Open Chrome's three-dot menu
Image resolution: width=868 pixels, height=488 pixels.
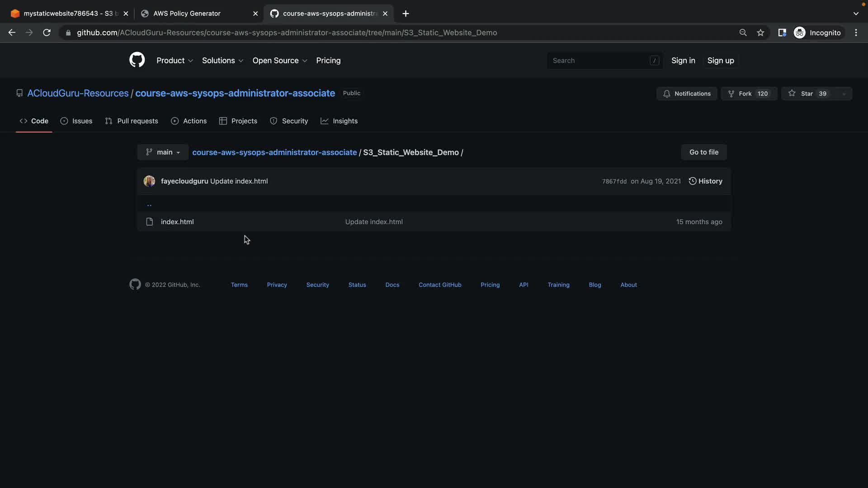(856, 33)
